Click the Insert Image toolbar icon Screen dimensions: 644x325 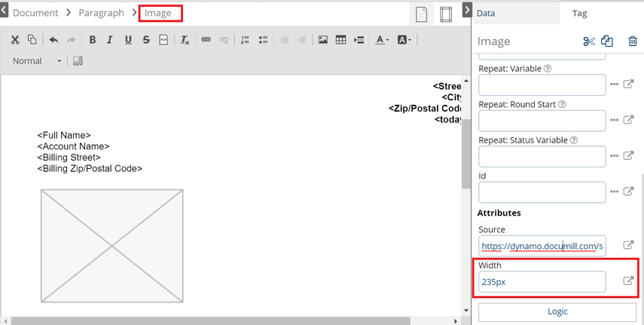coord(322,40)
